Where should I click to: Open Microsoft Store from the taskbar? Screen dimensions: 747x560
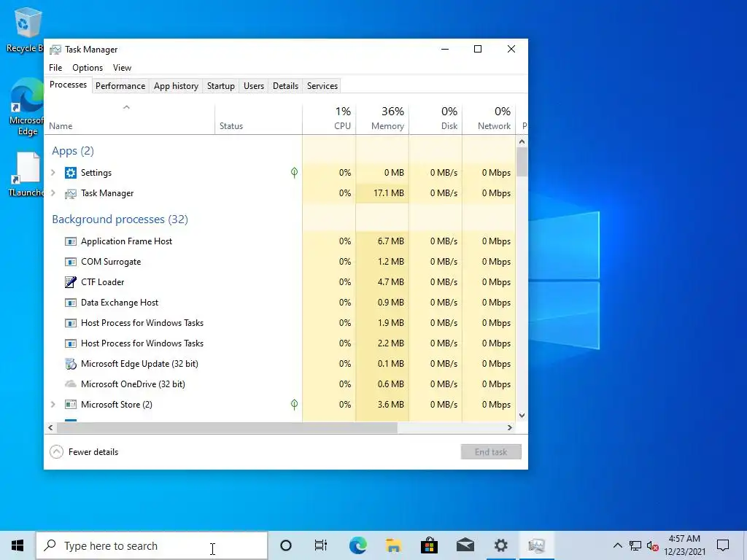[429, 545]
